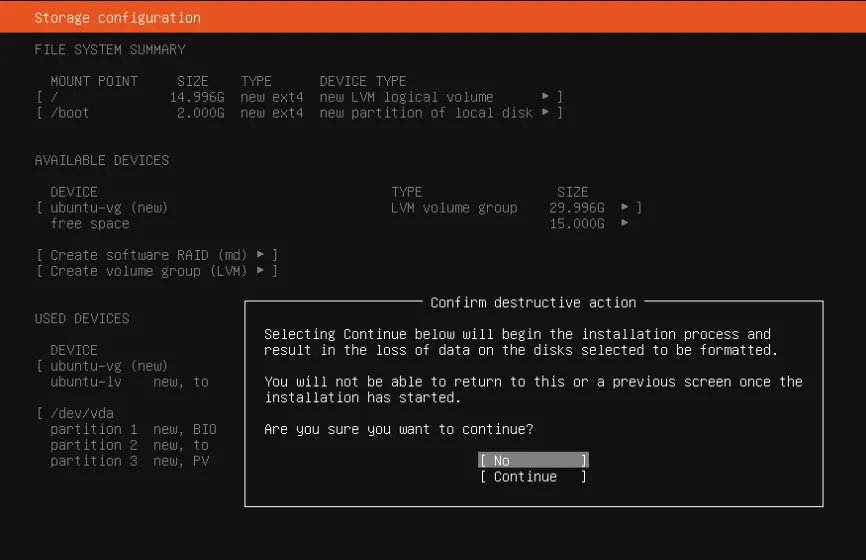
Task: Expand the arrow on the /boot row
Action: 546,113
